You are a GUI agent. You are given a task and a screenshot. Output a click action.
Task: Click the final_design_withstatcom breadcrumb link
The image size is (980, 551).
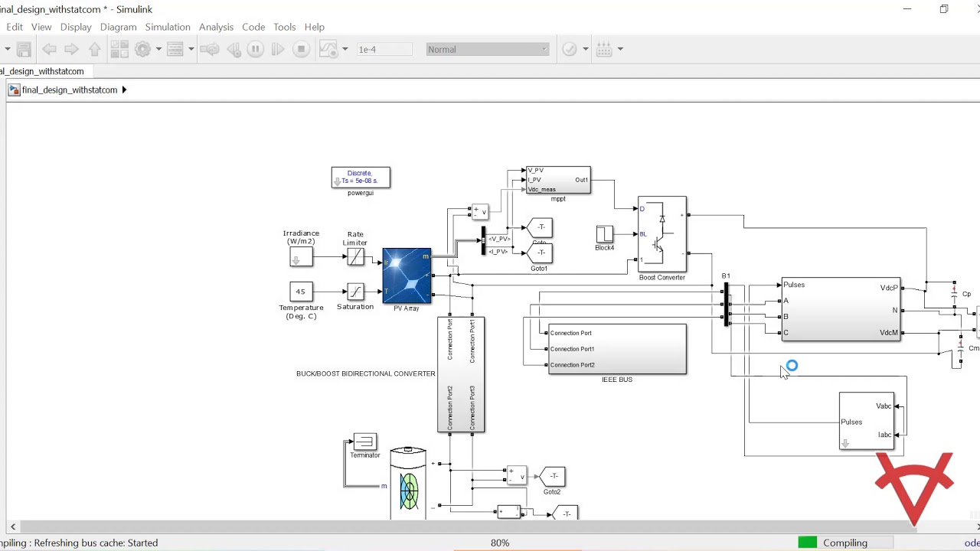coord(69,90)
